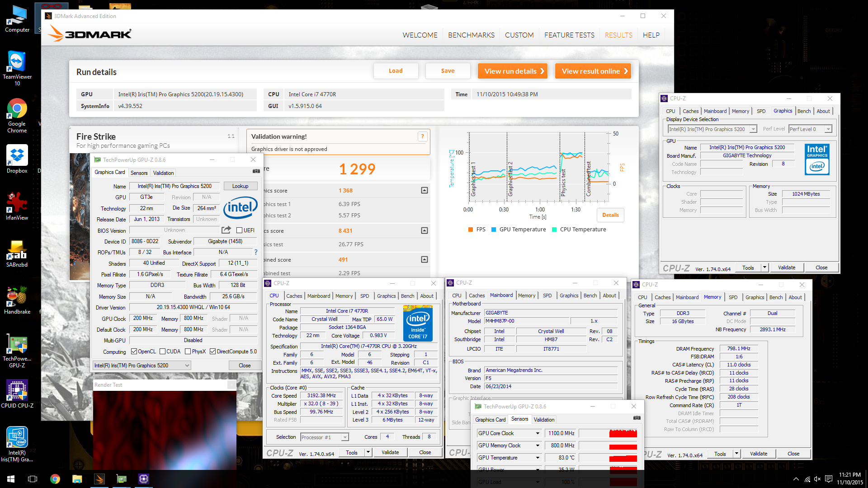Viewport: 868px width, 488px height.
Task: Collapse the Combined score section
Action: pos(425,259)
